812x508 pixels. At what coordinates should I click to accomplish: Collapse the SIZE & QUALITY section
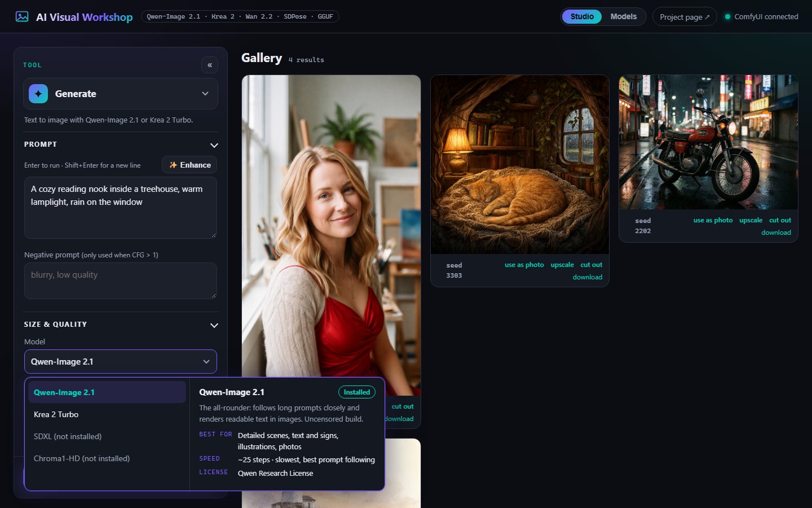point(214,325)
